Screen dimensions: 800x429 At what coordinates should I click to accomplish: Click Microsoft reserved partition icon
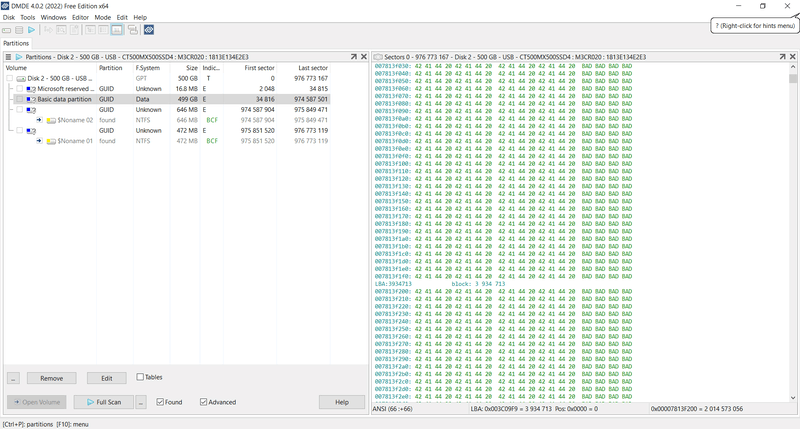pyautogui.click(x=31, y=89)
